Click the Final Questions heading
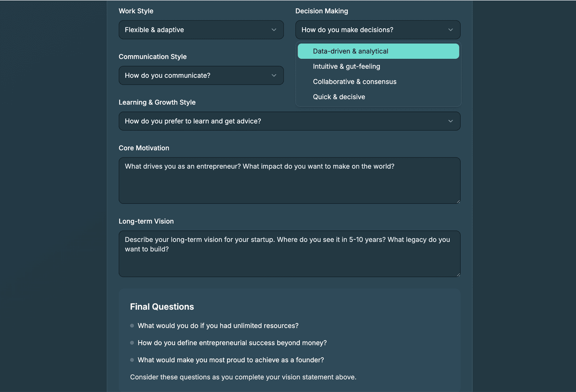This screenshot has height=392, width=576. 162,307
